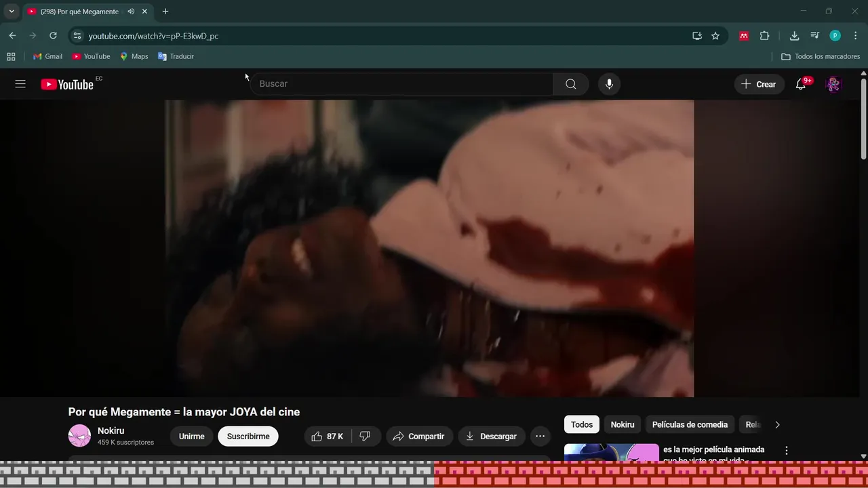Screen dimensions: 868x488
Task: Select Películas de comedia filter chip
Action: [x=690, y=425]
